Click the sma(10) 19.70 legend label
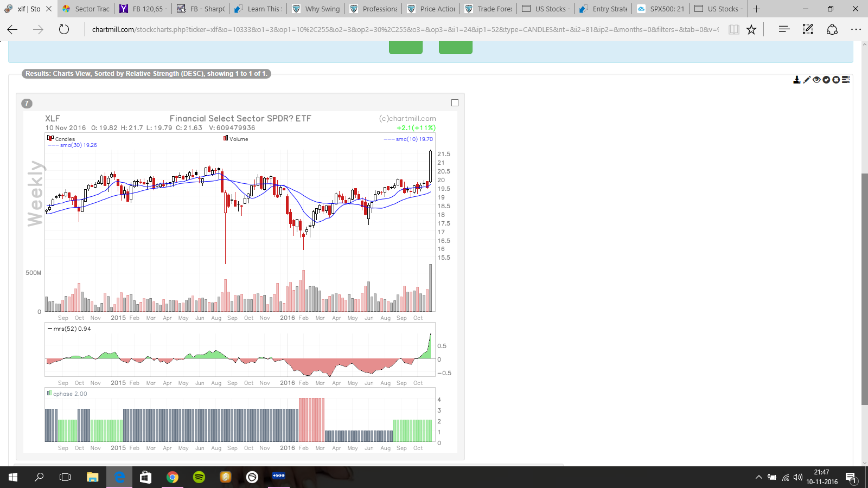 409,139
